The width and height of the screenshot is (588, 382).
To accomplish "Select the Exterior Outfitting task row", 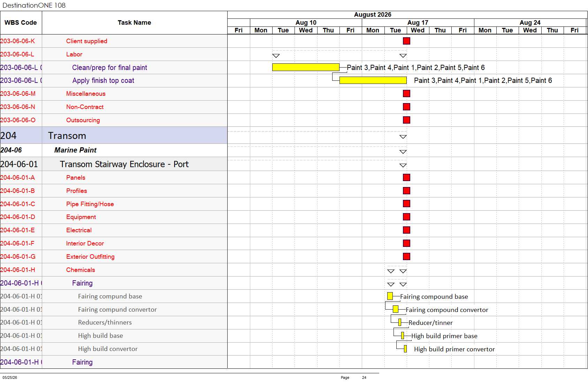I will point(114,257).
